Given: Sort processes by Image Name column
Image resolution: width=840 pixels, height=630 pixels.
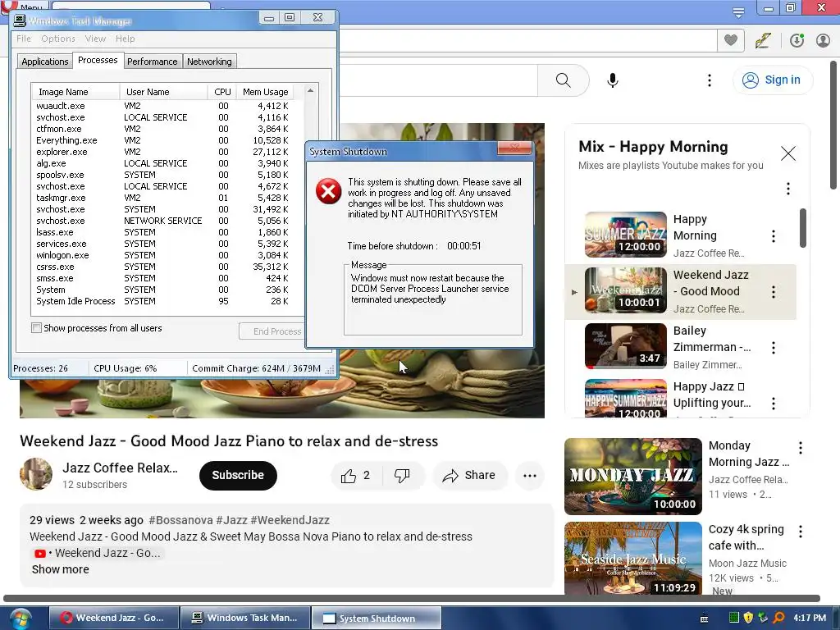Looking at the screenshot, I should (76, 92).
